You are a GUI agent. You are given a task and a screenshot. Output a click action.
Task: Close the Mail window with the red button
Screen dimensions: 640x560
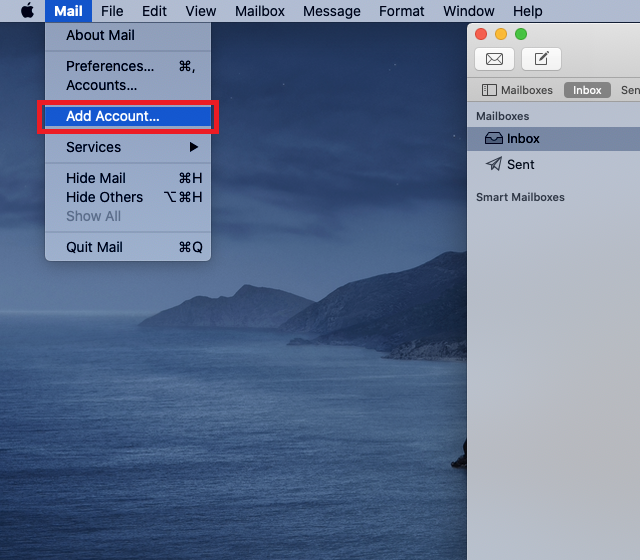pos(481,34)
